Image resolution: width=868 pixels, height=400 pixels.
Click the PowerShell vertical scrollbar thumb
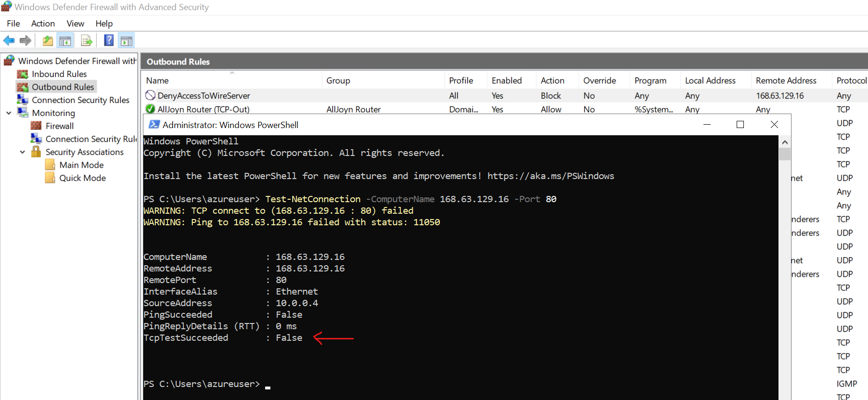coord(785,154)
